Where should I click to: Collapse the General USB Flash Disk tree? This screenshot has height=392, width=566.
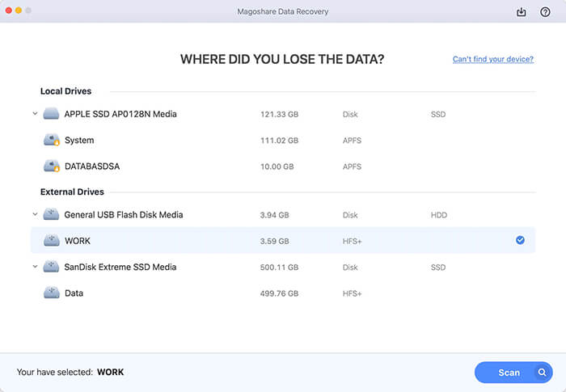point(35,214)
